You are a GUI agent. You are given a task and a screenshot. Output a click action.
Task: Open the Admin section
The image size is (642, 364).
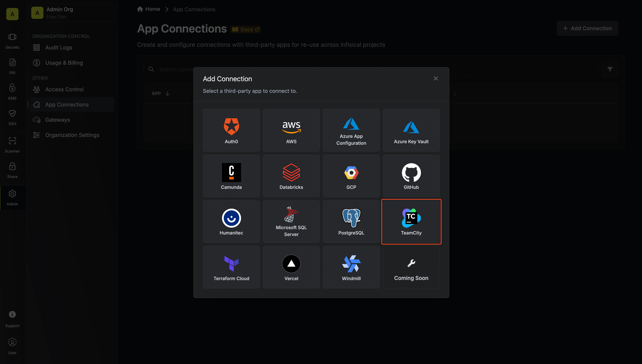pyautogui.click(x=12, y=198)
